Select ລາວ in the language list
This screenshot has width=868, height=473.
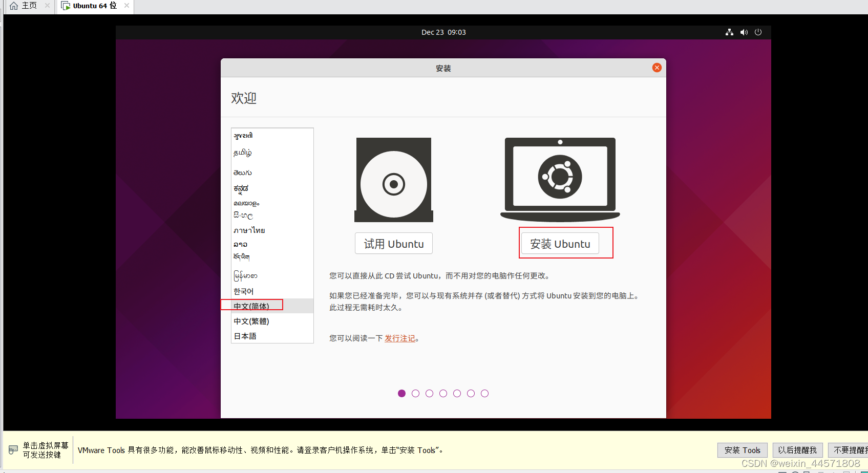(272, 244)
